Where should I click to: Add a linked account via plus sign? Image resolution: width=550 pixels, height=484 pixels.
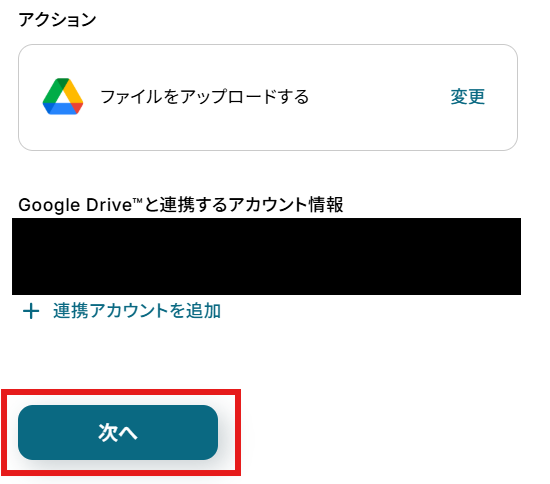[x=31, y=311]
